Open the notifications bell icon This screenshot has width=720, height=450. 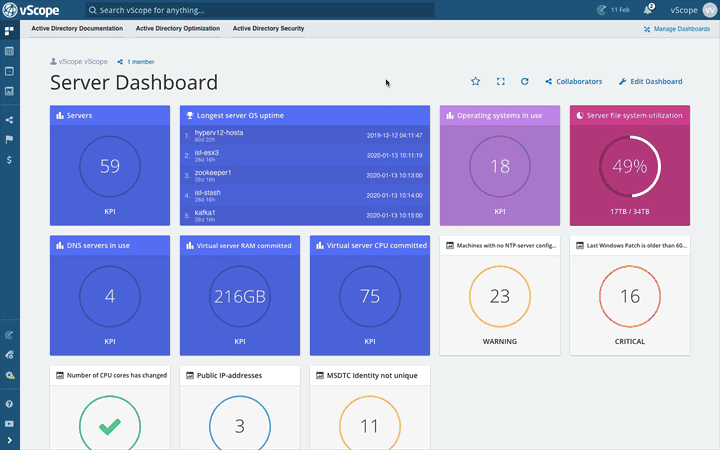coord(648,10)
